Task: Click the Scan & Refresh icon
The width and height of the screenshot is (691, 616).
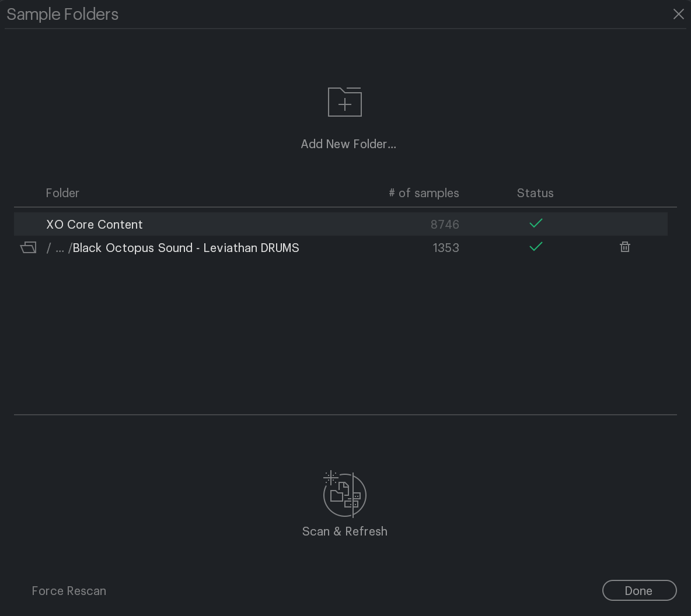Action: 344,494
